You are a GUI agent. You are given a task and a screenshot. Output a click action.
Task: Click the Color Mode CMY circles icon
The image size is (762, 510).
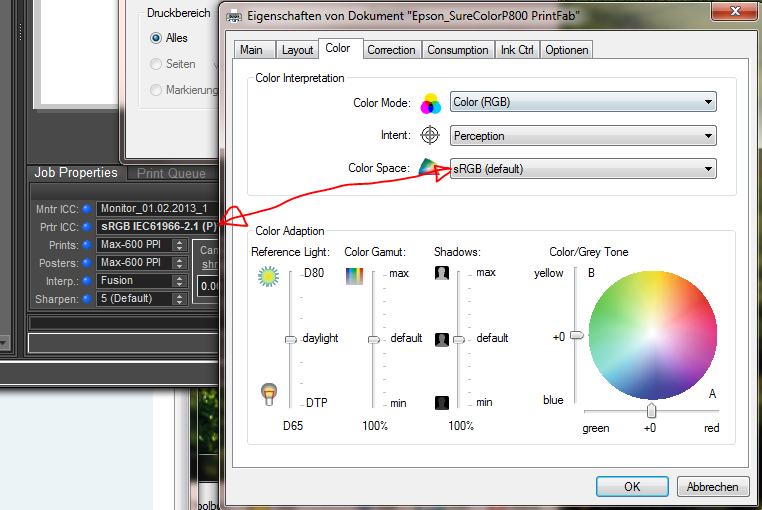pos(431,102)
